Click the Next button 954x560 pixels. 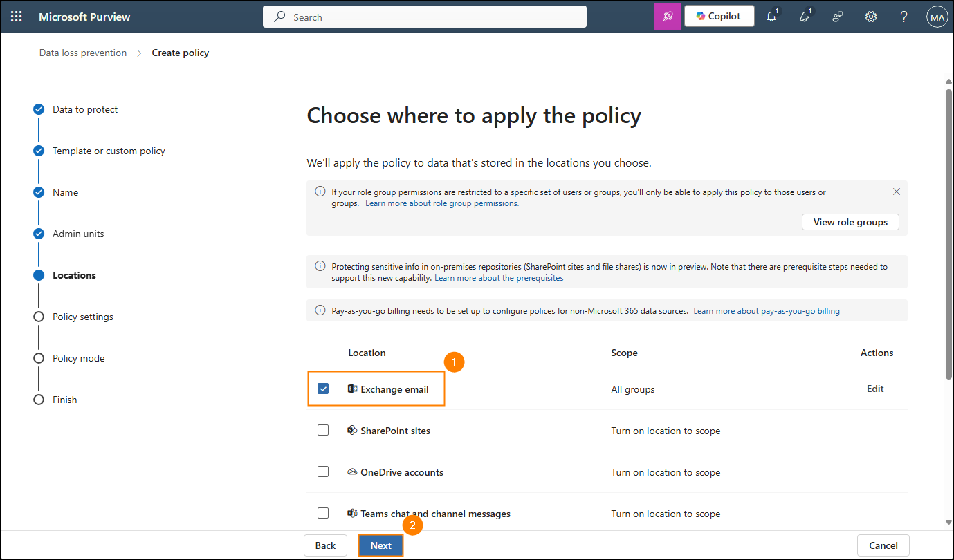click(380, 545)
